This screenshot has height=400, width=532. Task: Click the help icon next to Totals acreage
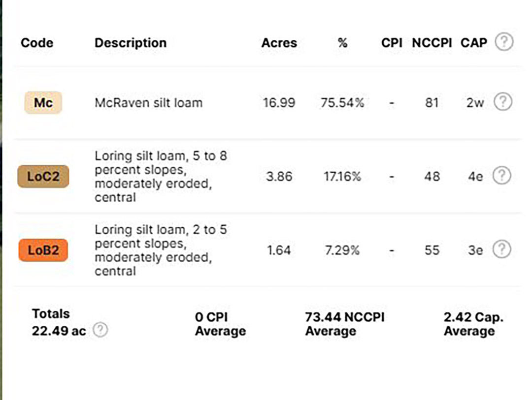point(100,330)
